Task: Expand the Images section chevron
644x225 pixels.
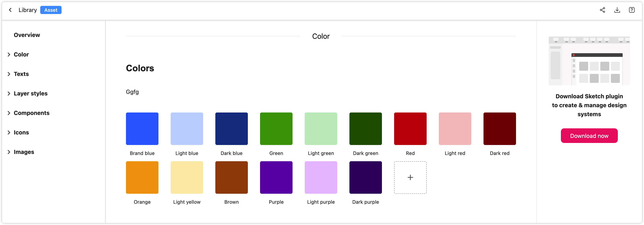Action: click(9, 152)
